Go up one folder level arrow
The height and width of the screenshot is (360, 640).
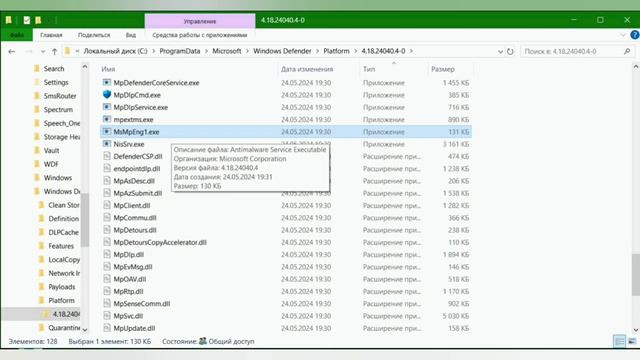click(x=55, y=51)
